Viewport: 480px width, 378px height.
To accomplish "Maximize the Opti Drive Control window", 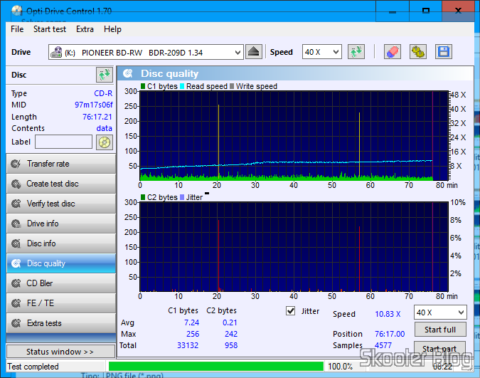I will [426, 11].
